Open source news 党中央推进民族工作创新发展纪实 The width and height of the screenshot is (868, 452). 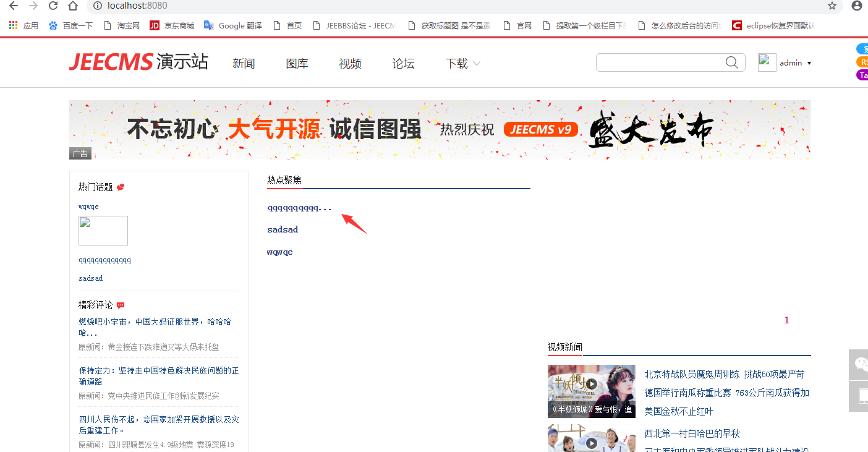coord(163,396)
